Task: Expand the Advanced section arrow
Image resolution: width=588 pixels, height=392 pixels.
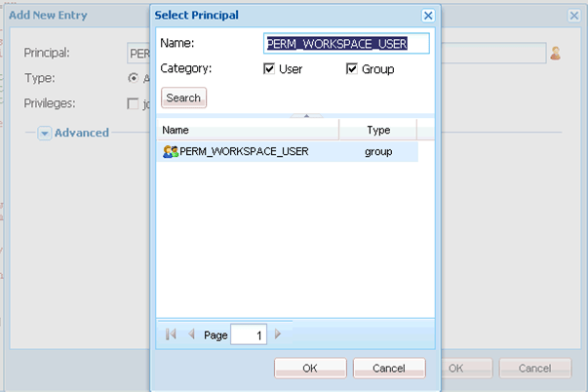Action: tap(44, 134)
